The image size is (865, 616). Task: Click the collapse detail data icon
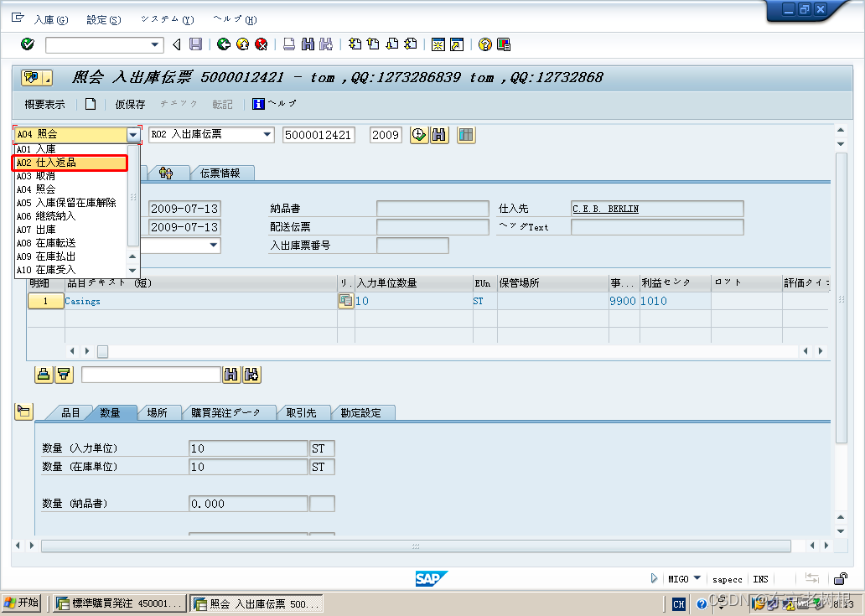[x=23, y=411]
